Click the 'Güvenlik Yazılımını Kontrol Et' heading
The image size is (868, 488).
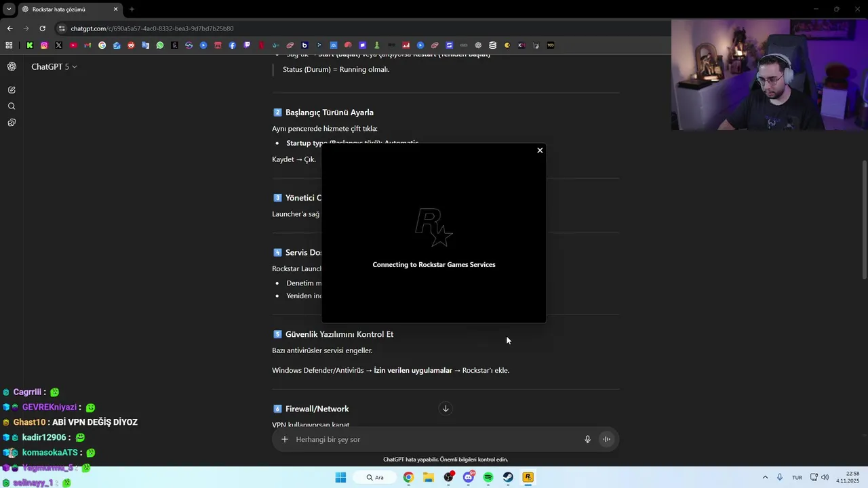tap(339, 334)
